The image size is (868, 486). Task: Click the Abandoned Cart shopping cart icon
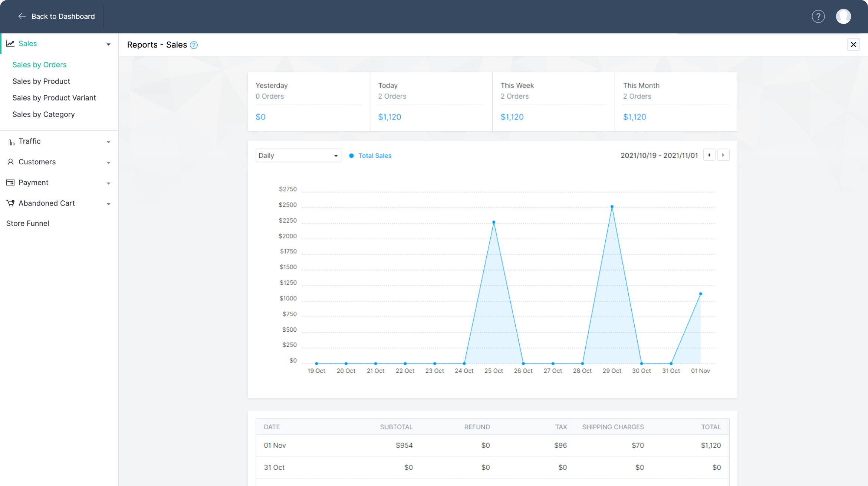coord(10,203)
